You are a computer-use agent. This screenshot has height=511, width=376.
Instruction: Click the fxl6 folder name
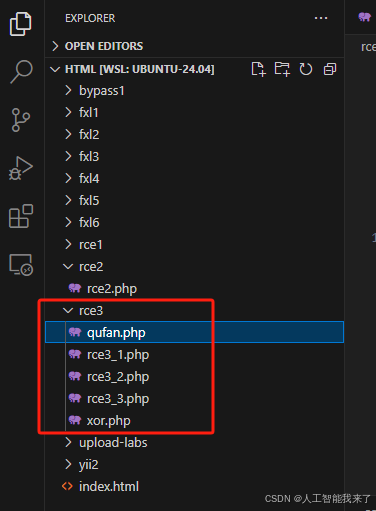pos(89,222)
